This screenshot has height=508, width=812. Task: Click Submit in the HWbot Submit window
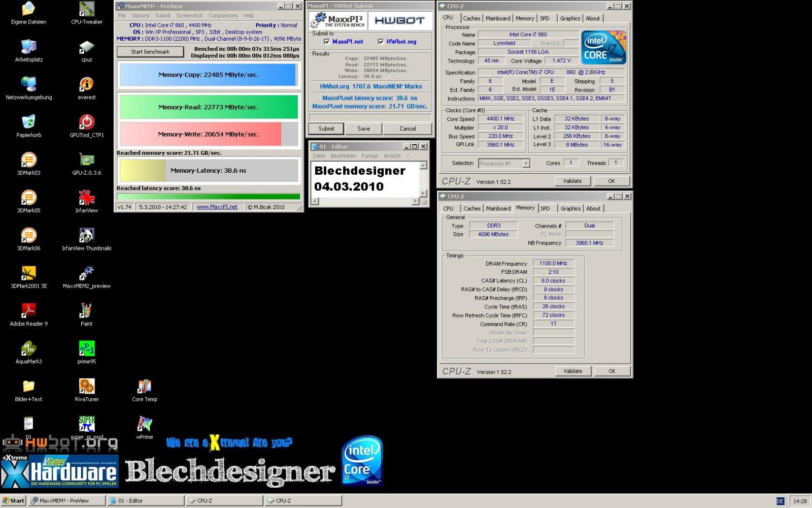click(326, 129)
